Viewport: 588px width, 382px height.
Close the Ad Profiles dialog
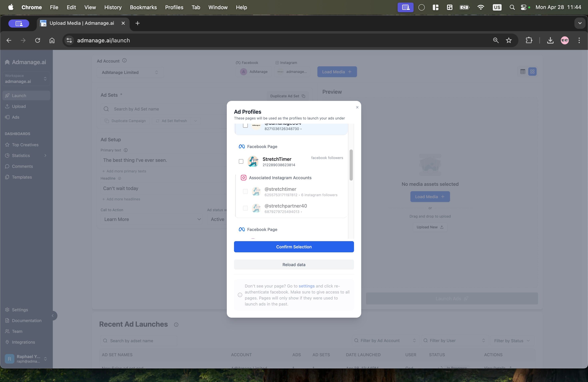click(x=357, y=107)
